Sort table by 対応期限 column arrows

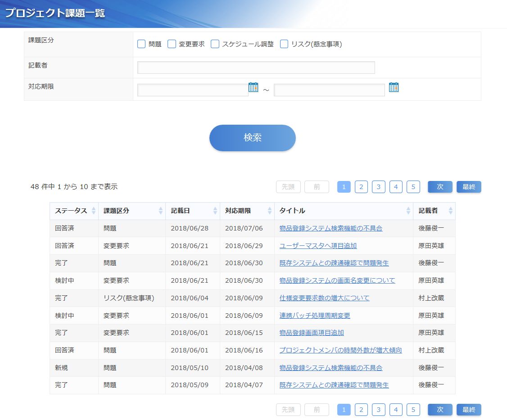coord(270,211)
